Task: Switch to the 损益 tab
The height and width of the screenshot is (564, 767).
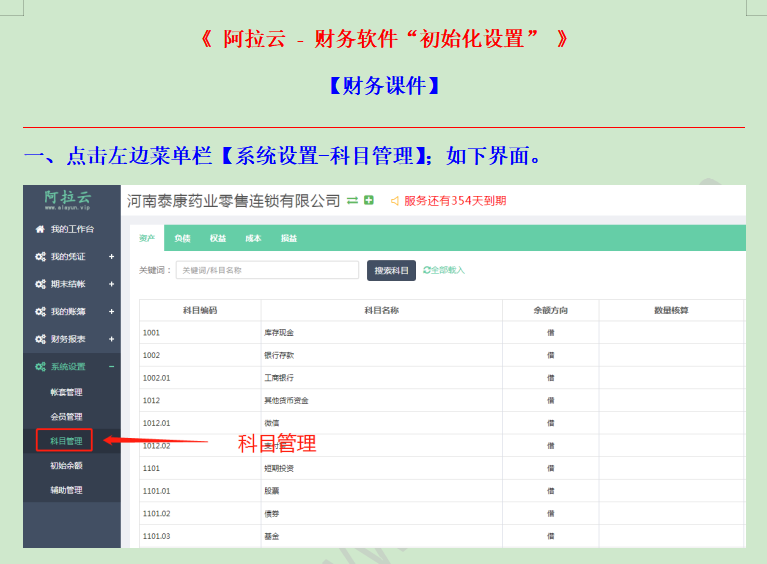Action: [289, 238]
